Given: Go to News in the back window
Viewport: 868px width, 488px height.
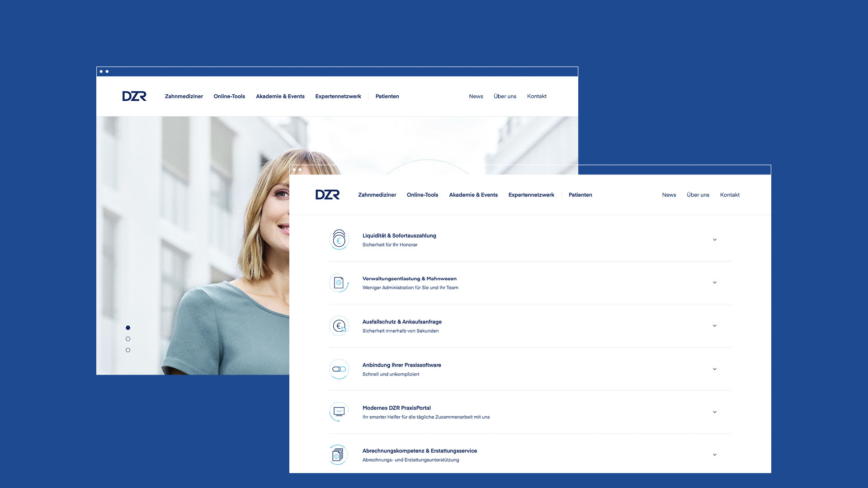Looking at the screenshot, I should (476, 96).
